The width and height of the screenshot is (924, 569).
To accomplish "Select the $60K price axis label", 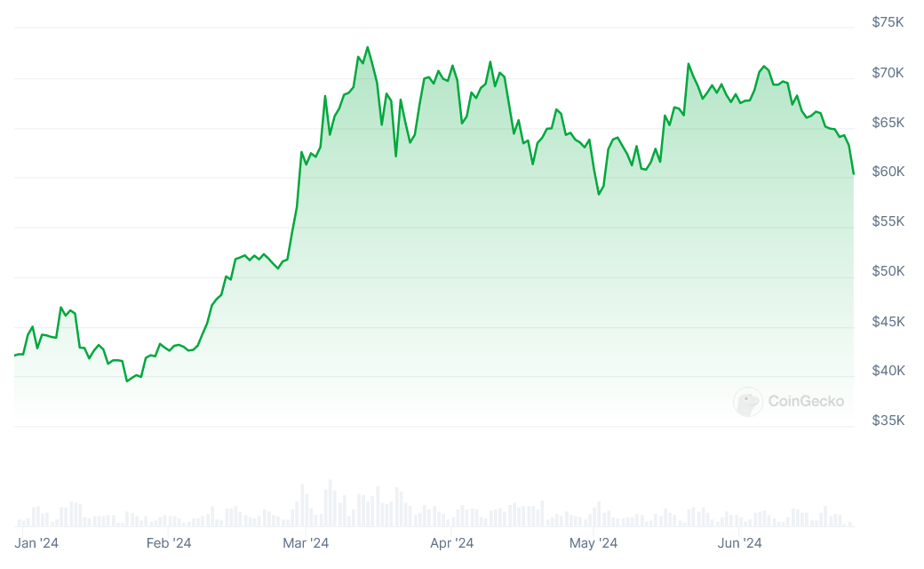I will [888, 171].
